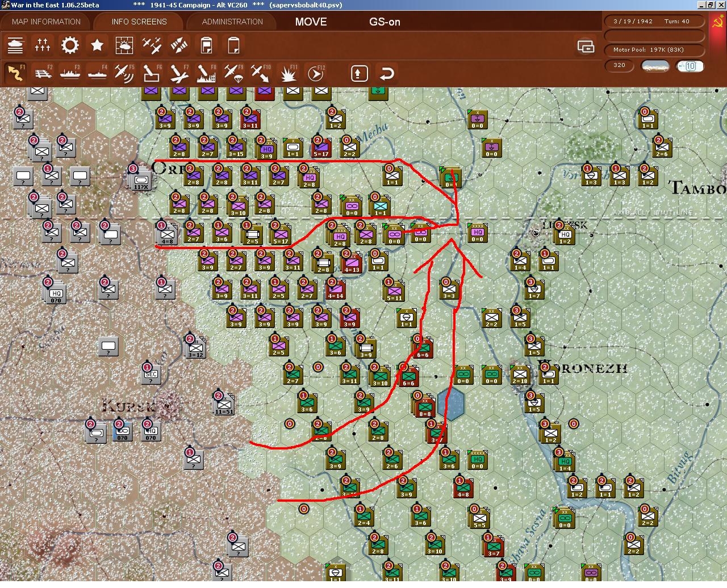Viewport: 727px width, 588px height.
Task: Click the MOVE mode label
Action: click(x=311, y=22)
